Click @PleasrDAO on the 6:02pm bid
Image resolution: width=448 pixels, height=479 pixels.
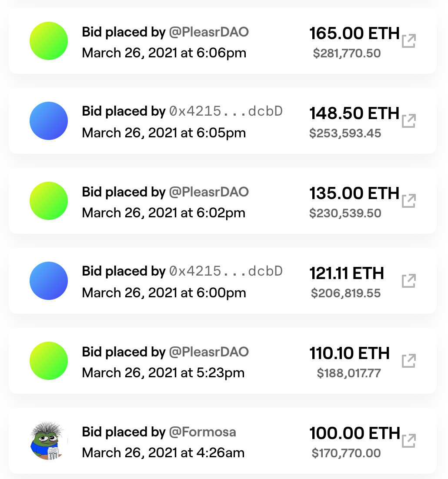click(209, 192)
